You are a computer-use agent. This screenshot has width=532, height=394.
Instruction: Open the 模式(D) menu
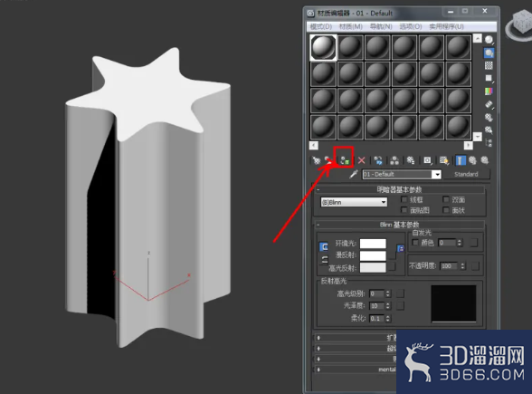pos(321,26)
